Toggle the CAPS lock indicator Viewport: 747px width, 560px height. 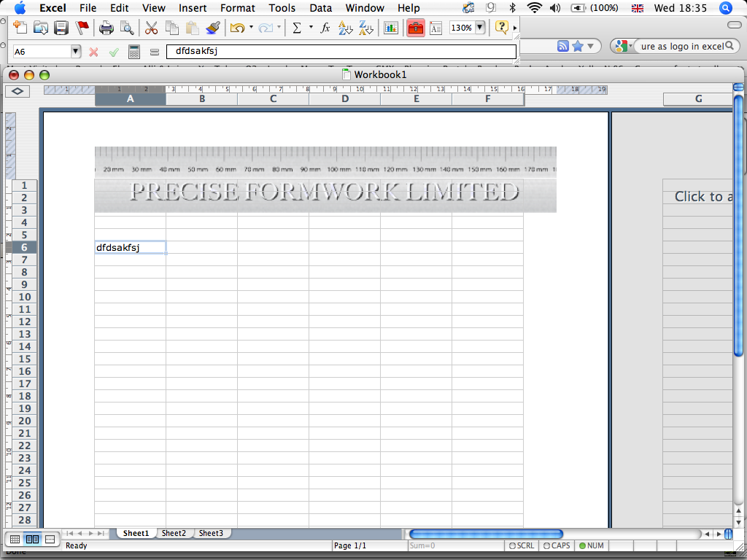pyautogui.click(x=557, y=545)
